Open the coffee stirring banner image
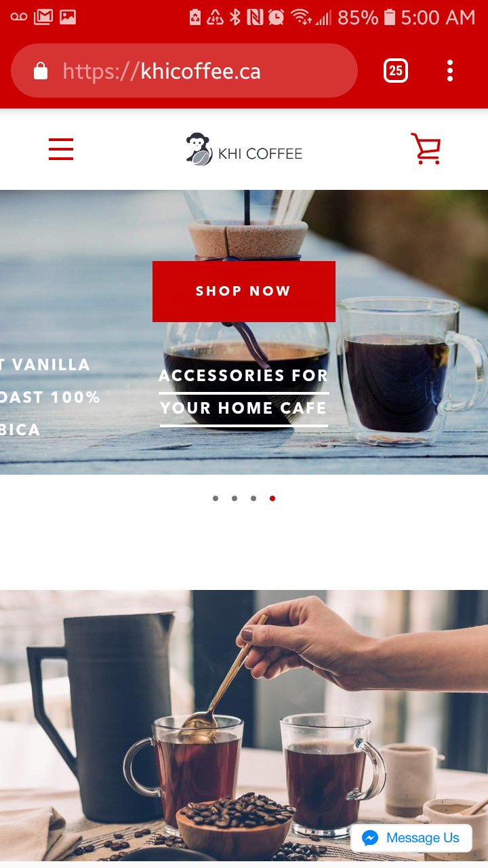Image resolution: width=488 pixels, height=868 pixels. [244, 726]
